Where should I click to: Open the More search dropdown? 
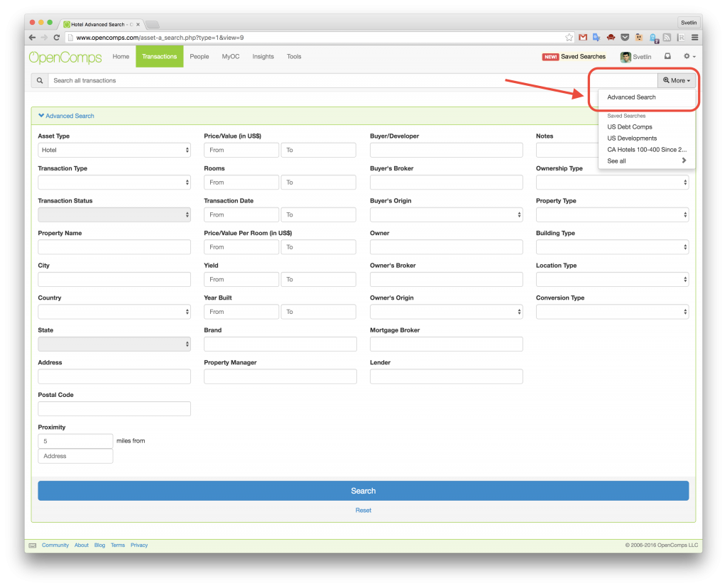point(677,81)
